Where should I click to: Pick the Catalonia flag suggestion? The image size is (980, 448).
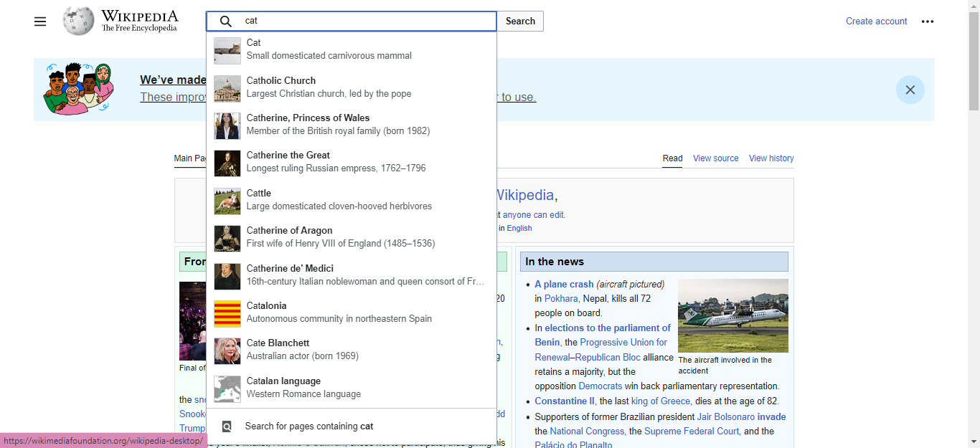click(x=227, y=313)
